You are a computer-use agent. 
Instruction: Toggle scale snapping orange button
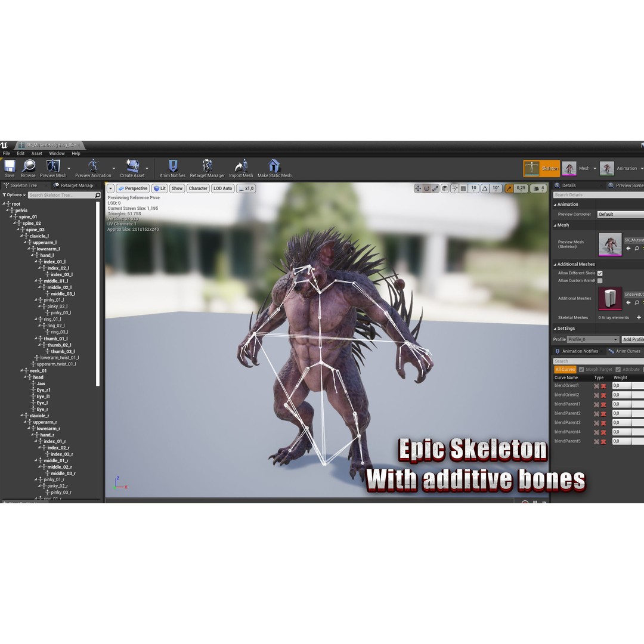[x=509, y=188]
